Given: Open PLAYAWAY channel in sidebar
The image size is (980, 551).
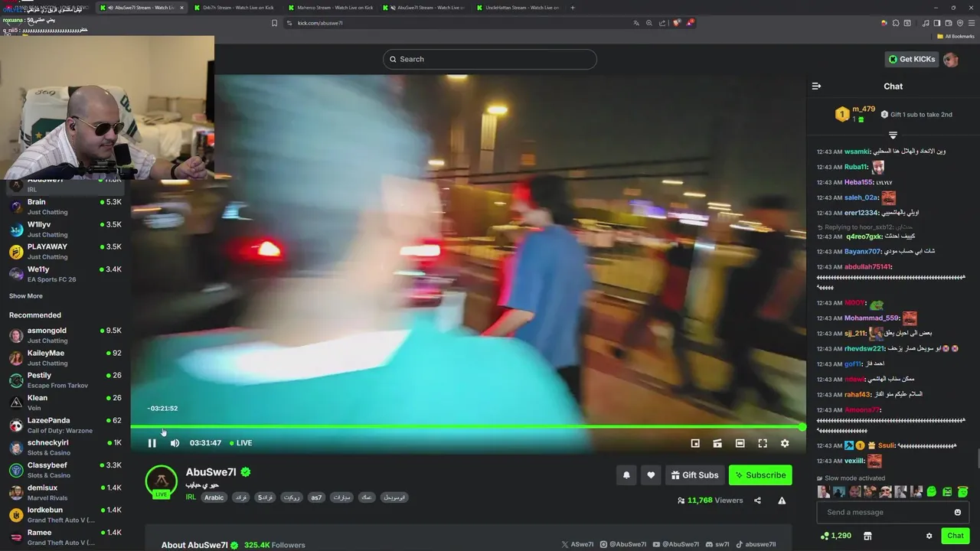Looking at the screenshot, I should (x=65, y=252).
